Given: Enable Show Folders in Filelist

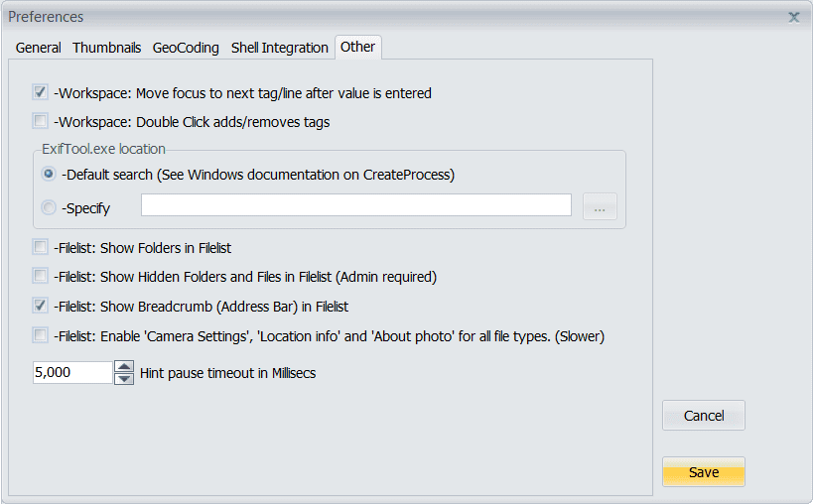Looking at the screenshot, I should tap(41, 248).
